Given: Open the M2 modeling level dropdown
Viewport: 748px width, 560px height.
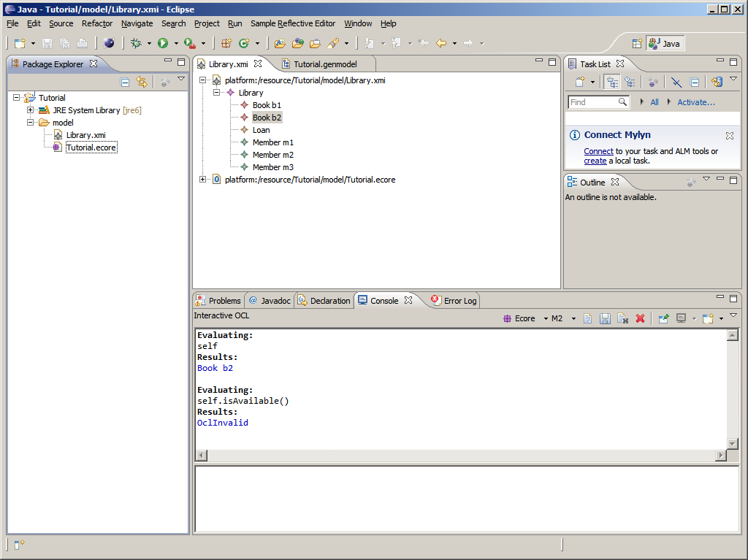Looking at the screenshot, I should [573, 318].
